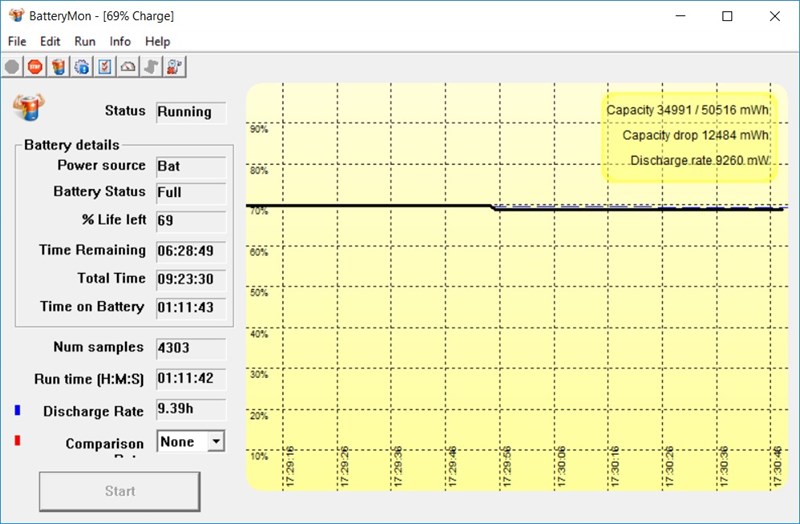Minimize the BatteryMon window

[x=681, y=16]
